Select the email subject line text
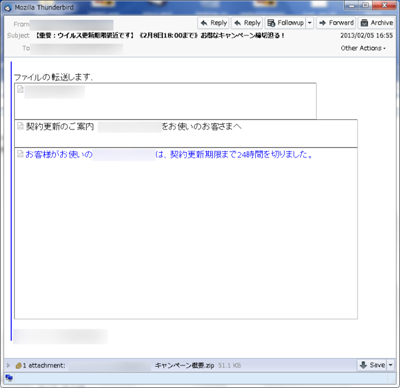Viewport: 400px width, 388px height. 160,35
